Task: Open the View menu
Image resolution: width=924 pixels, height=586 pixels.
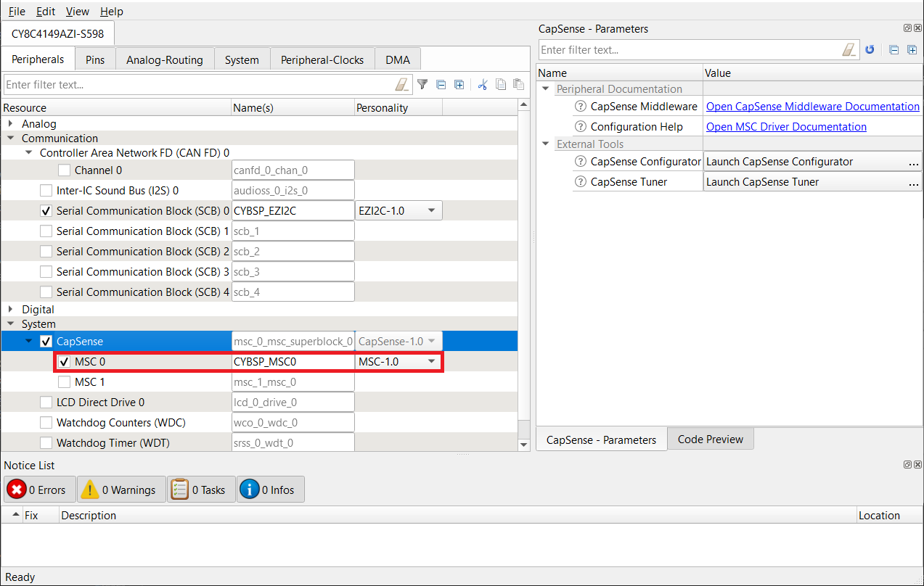Action: (x=78, y=12)
